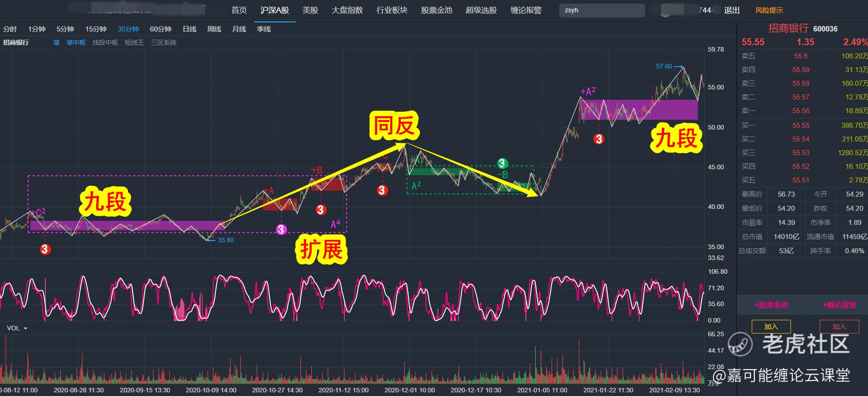This screenshot has height=396, width=868.
Task: Click the 换手率 value 0.46%
Action: tap(854, 251)
